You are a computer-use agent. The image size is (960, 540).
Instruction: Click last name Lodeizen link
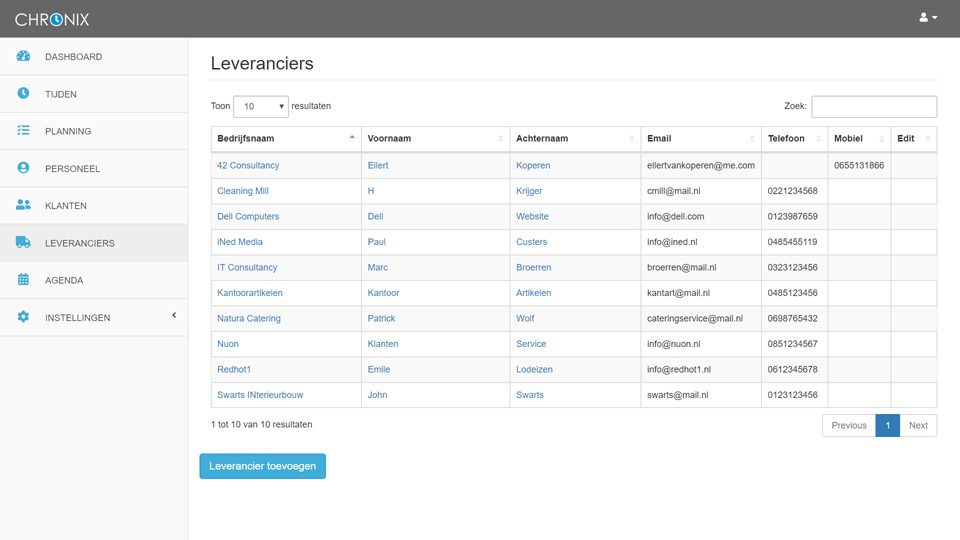tap(534, 369)
